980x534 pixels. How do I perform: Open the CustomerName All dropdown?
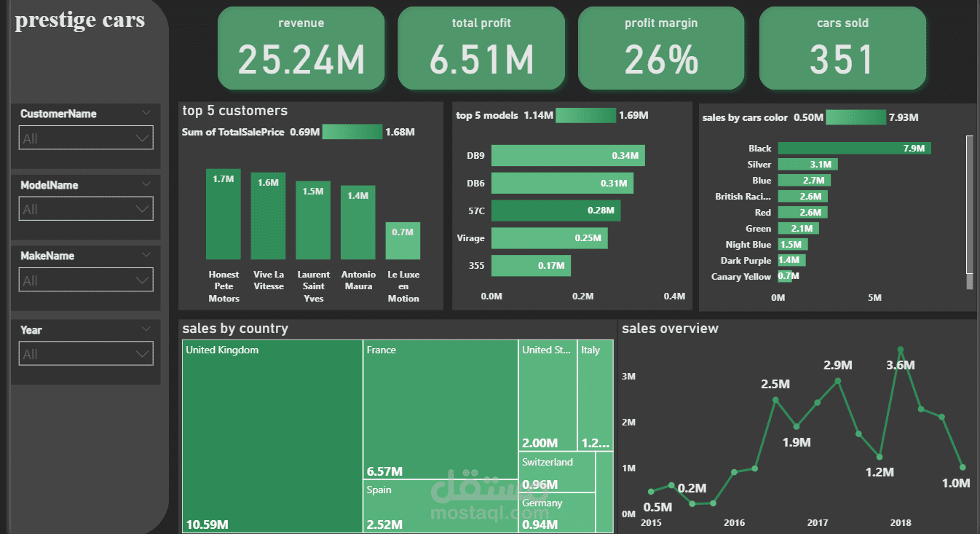(x=85, y=138)
